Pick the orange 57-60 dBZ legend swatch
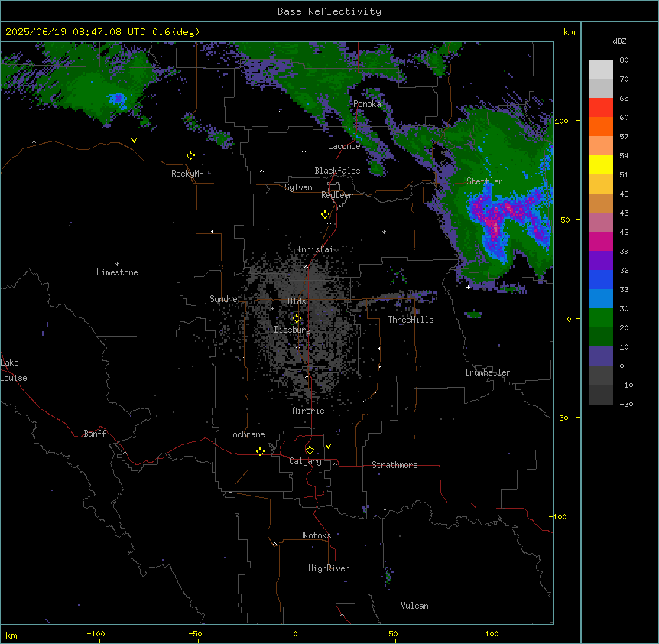Image resolution: width=659 pixels, height=644 pixels. coord(601,126)
